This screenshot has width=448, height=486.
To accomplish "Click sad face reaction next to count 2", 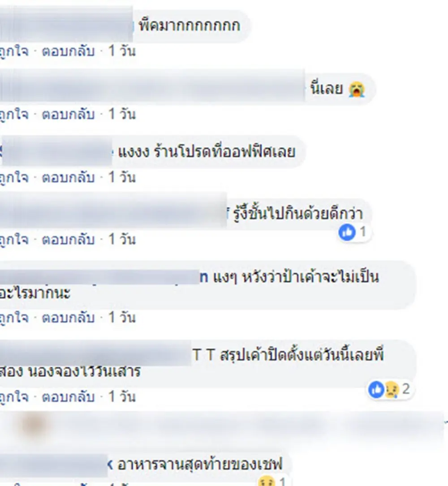I will tap(392, 389).
